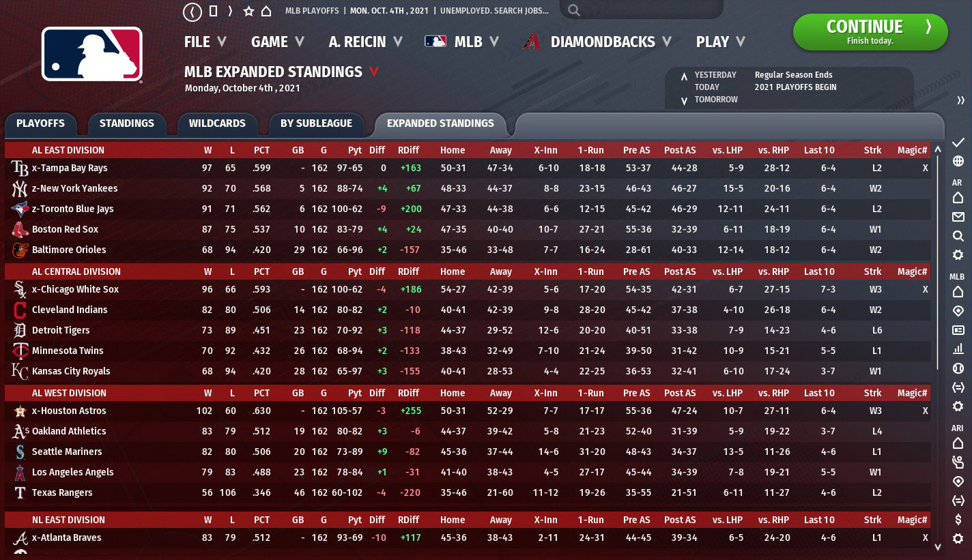The image size is (972, 560).
Task: Switch to the BY SUBLEAGUE tab
Action: [x=316, y=123]
